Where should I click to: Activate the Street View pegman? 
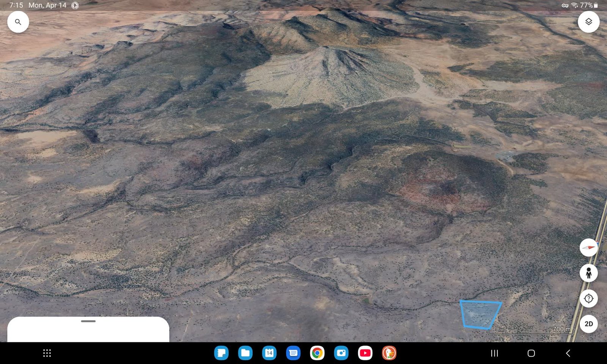pos(588,273)
